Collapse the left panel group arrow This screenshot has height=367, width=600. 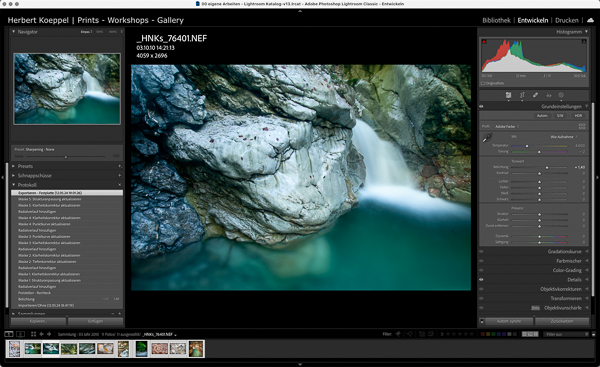2,177
